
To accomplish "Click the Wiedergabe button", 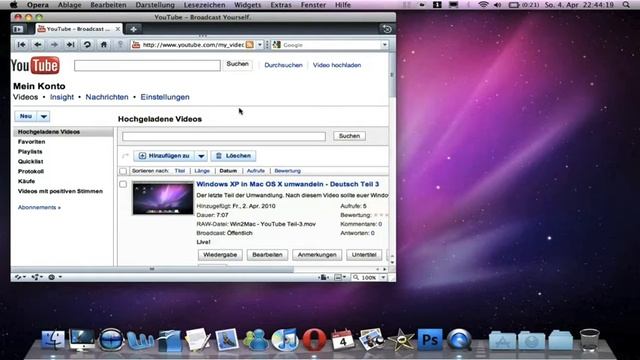I will (220, 255).
